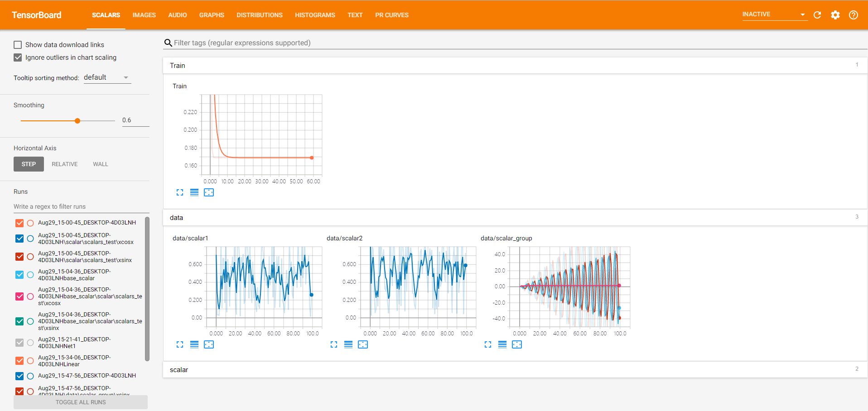Open the Tooltip sorting method dropdown
This screenshot has height=411, width=868.
[107, 77]
